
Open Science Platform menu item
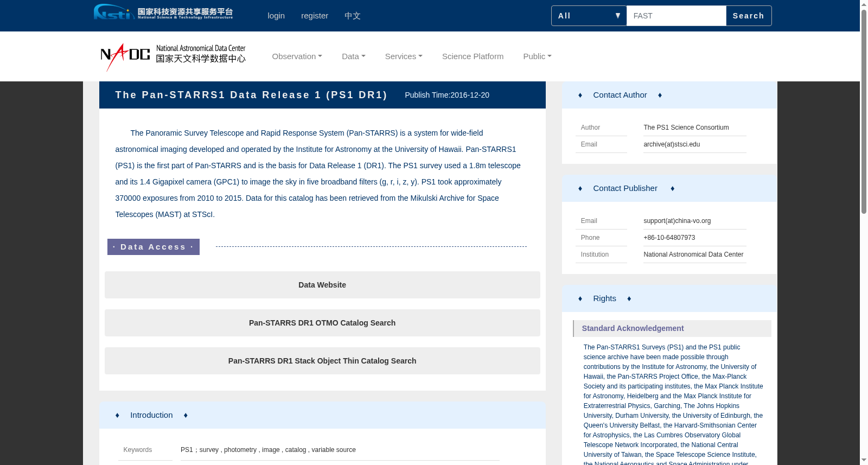473,56
